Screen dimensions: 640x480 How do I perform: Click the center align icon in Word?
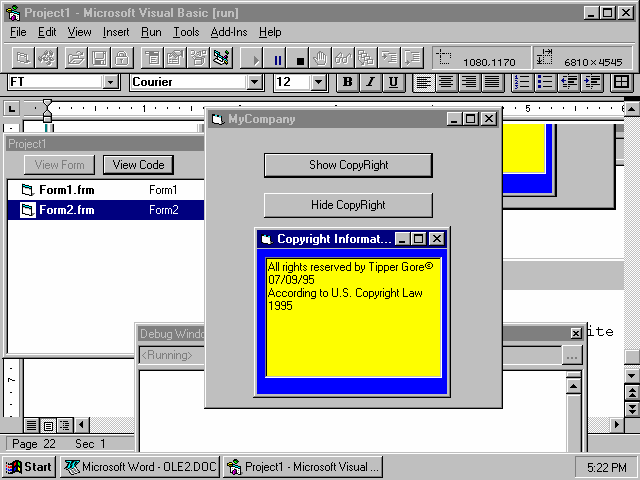(447, 82)
